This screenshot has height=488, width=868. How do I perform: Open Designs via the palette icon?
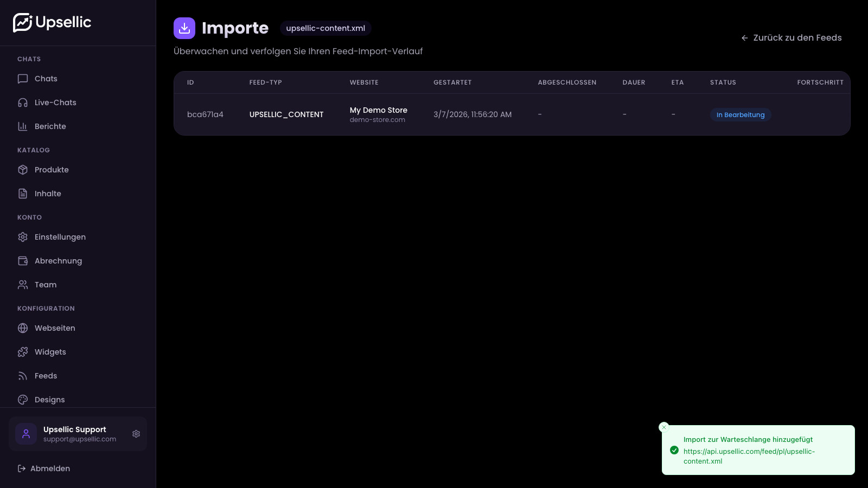(x=22, y=399)
